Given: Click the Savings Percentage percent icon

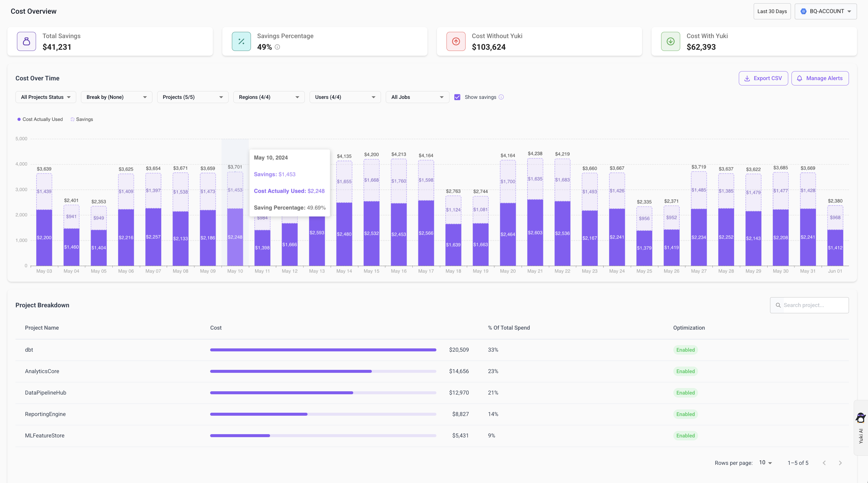Looking at the screenshot, I should (241, 41).
